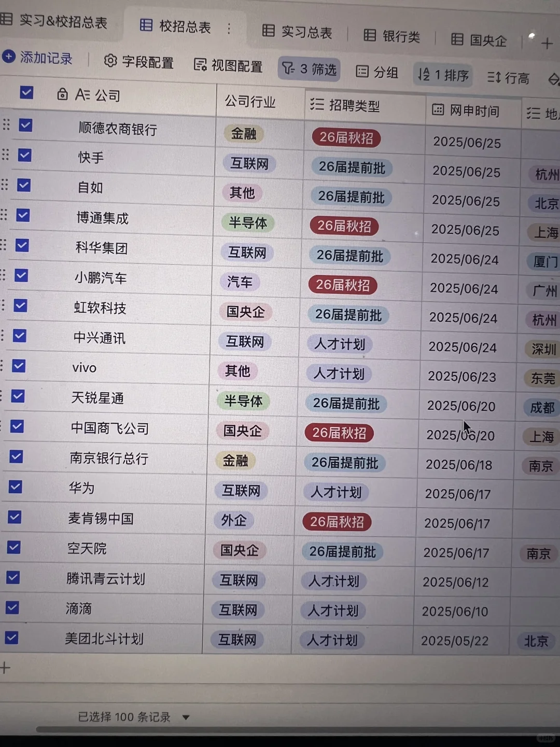The image size is (560, 747).
Task: Click the 东莞 location tag for vivo
Action: pyautogui.click(x=542, y=378)
